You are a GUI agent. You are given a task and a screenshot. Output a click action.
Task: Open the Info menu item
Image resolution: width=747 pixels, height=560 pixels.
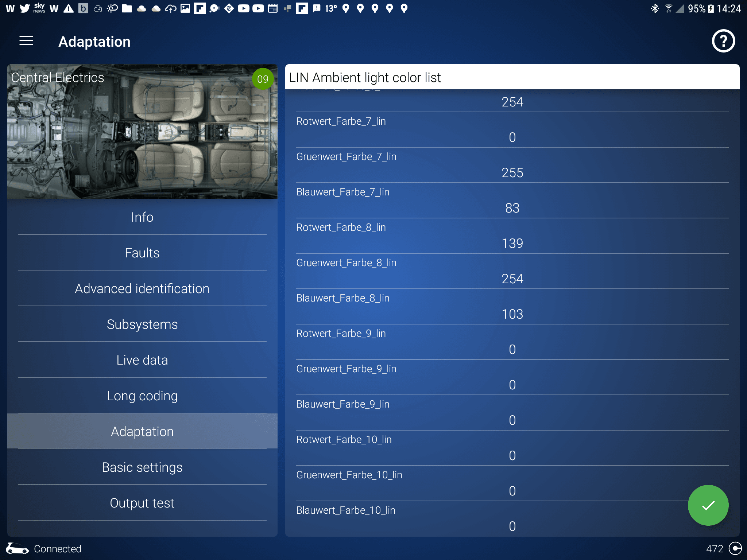pyautogui.click(x=142, y=217)
